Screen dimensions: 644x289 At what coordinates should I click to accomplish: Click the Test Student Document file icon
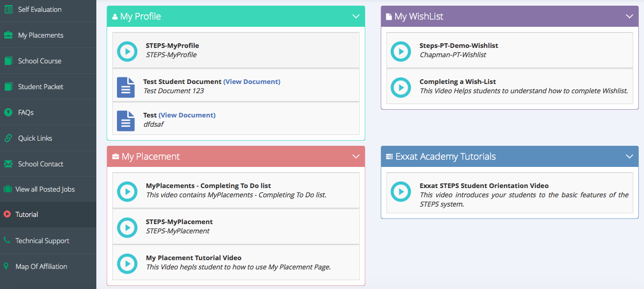(x=126, y=87)
